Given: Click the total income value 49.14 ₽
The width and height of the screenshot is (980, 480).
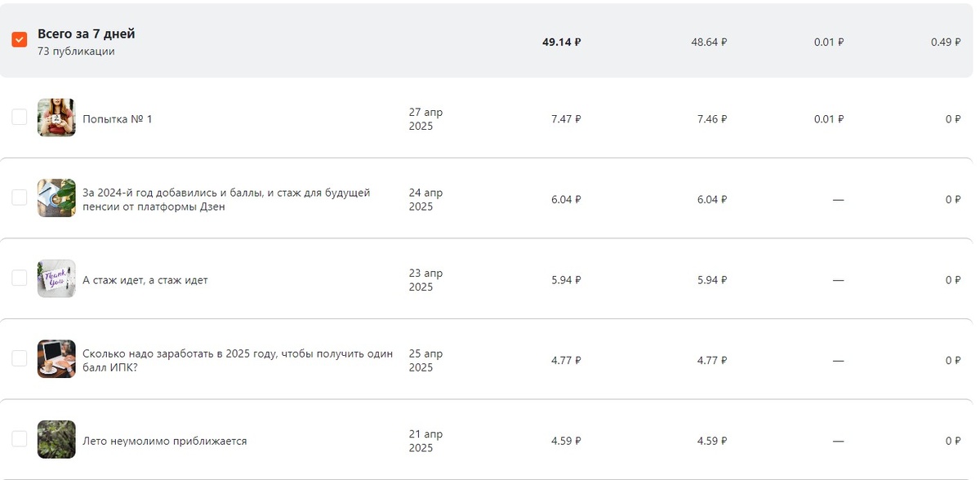Looking at the screenshot, I should click(x=561, y=42).
